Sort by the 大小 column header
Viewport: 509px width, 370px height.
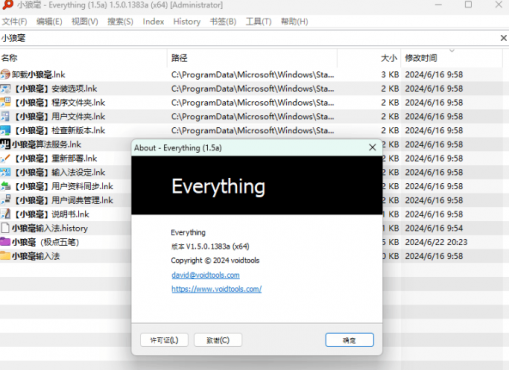[x=369, y=58]
